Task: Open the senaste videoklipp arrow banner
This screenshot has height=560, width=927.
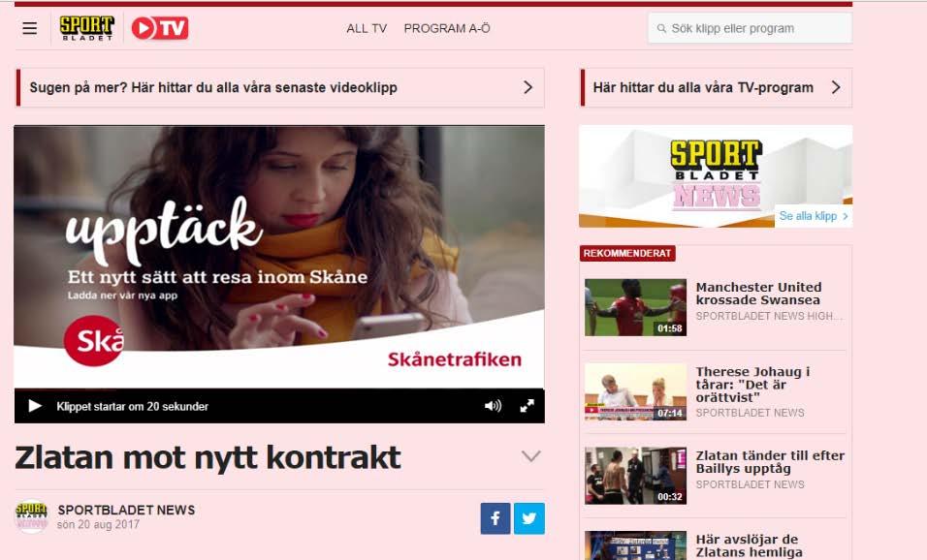Action: [x=279, y=87]
